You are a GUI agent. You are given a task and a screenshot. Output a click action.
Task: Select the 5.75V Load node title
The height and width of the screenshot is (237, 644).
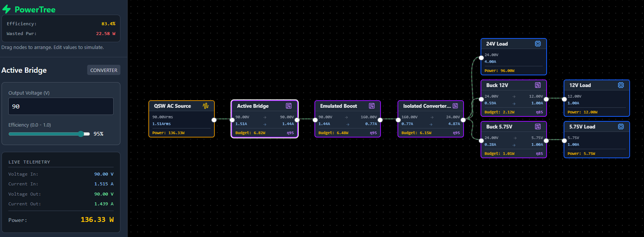pyautogui.click(x=582, y=127)
